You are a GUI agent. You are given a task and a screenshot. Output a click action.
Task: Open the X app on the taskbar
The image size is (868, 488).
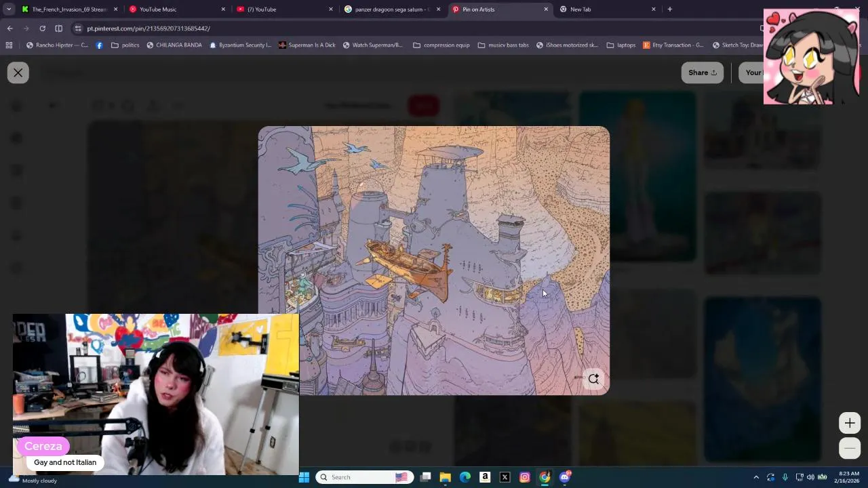[x=505, y=477]
